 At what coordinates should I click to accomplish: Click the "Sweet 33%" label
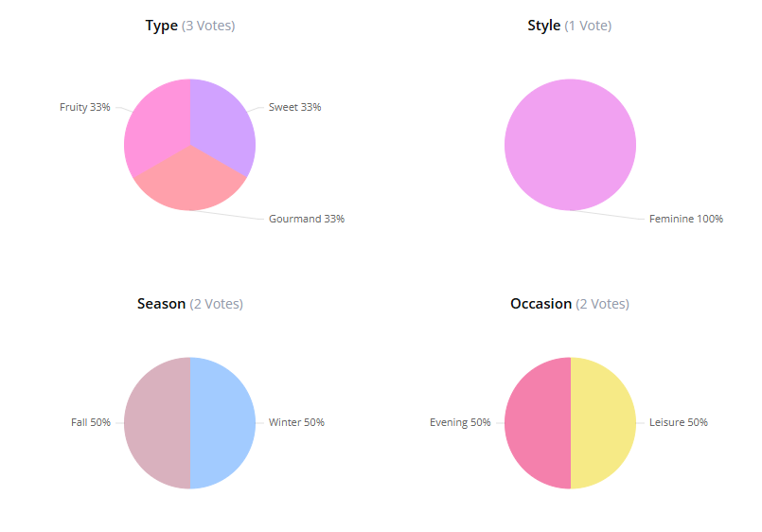294,107
